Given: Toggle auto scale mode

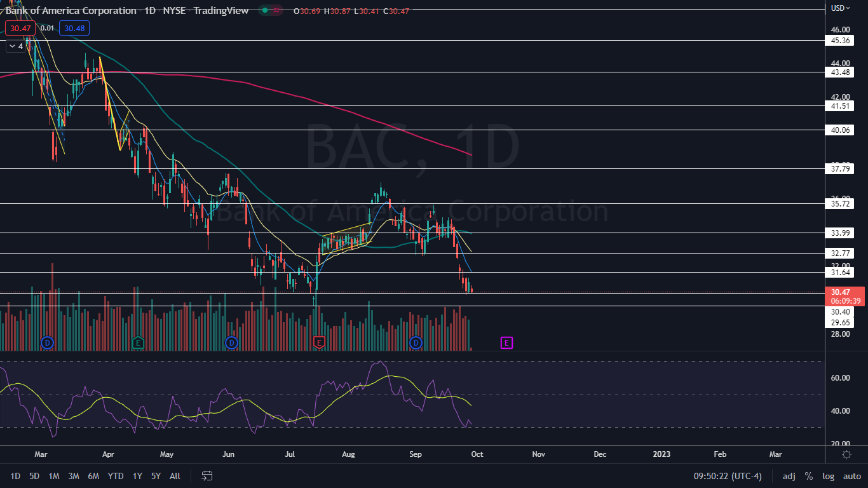Looking at the screenshot, I should pyautogui.click(x=851, y=476).
